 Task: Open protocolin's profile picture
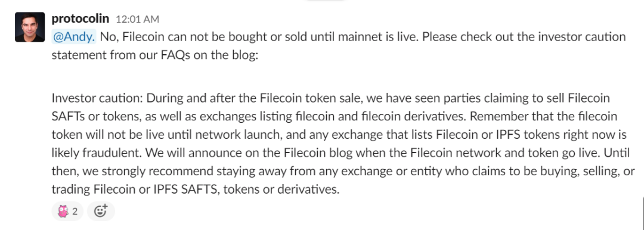click(30, 27)
